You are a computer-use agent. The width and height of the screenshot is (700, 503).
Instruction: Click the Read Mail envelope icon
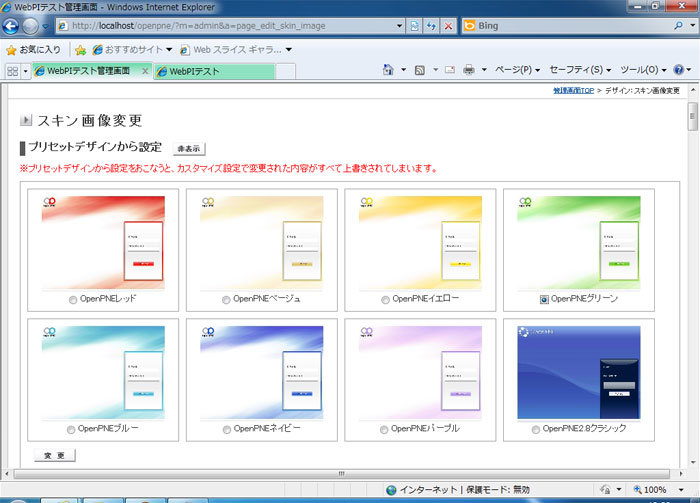(450, 70)
